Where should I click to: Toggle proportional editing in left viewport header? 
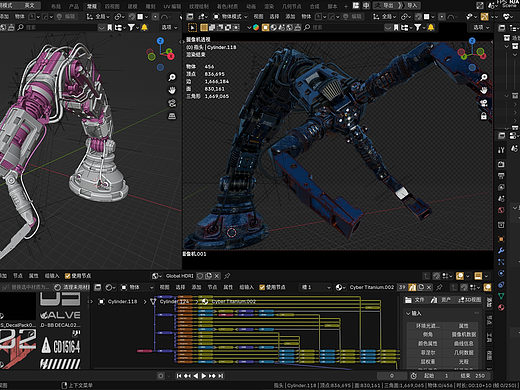coord(155,16)
